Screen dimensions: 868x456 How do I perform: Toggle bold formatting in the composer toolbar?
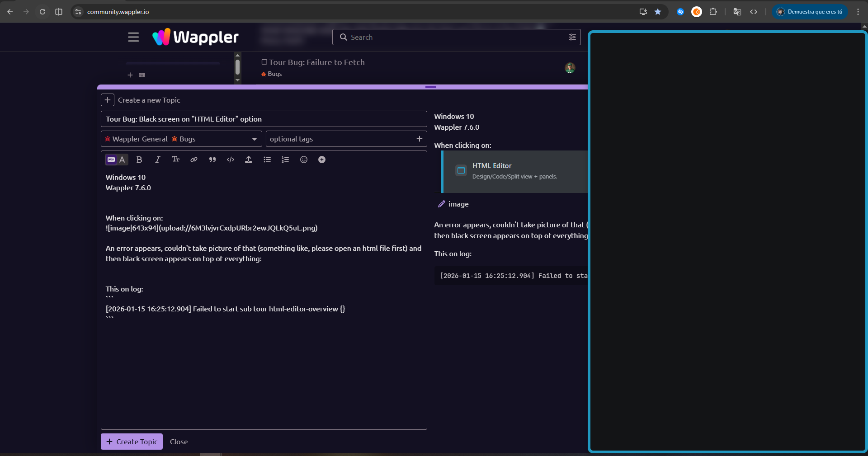[x=139, y=160]
